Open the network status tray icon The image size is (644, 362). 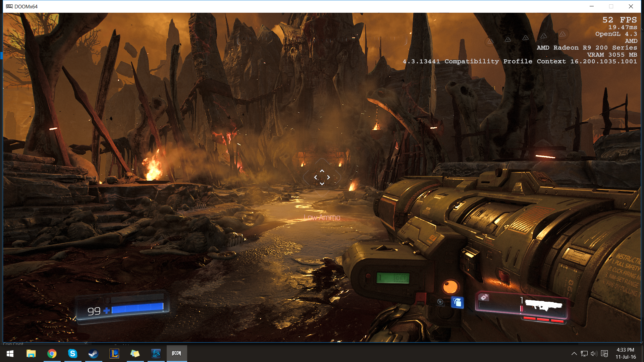pyautogui.click(x=584, y=354)
